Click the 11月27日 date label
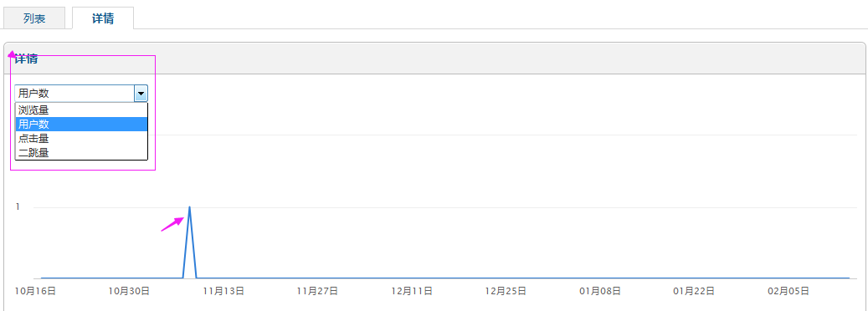 317,291
